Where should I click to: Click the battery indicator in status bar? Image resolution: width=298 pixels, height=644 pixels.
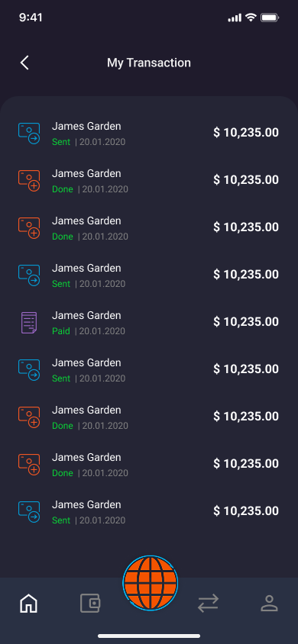(x=270, y=18)
